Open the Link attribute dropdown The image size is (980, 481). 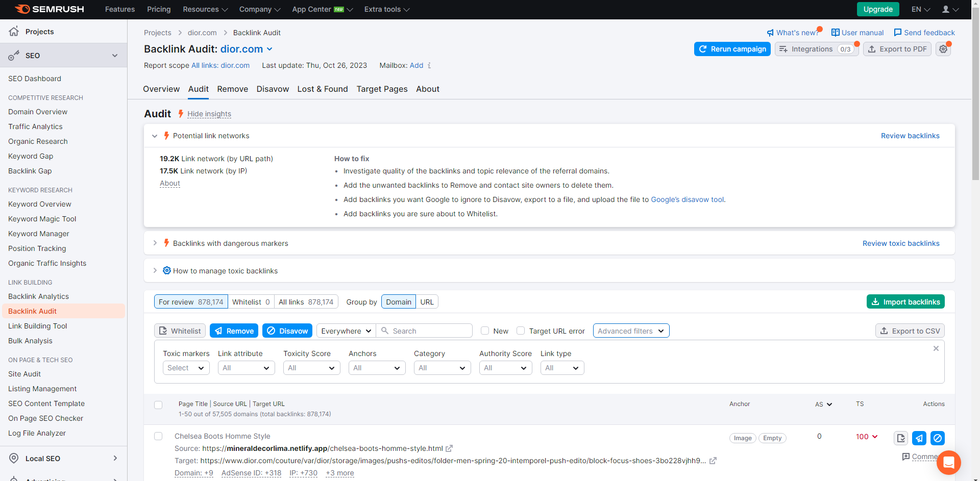pos(246,368)
